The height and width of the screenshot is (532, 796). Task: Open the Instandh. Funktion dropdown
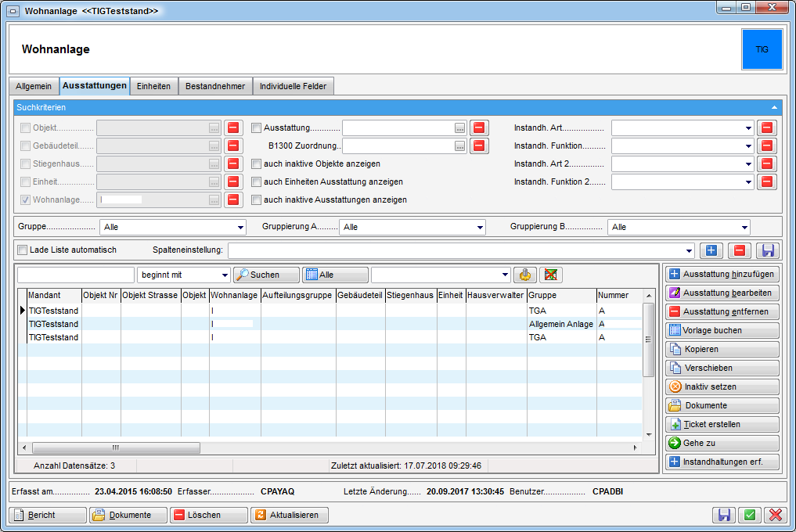748,146
